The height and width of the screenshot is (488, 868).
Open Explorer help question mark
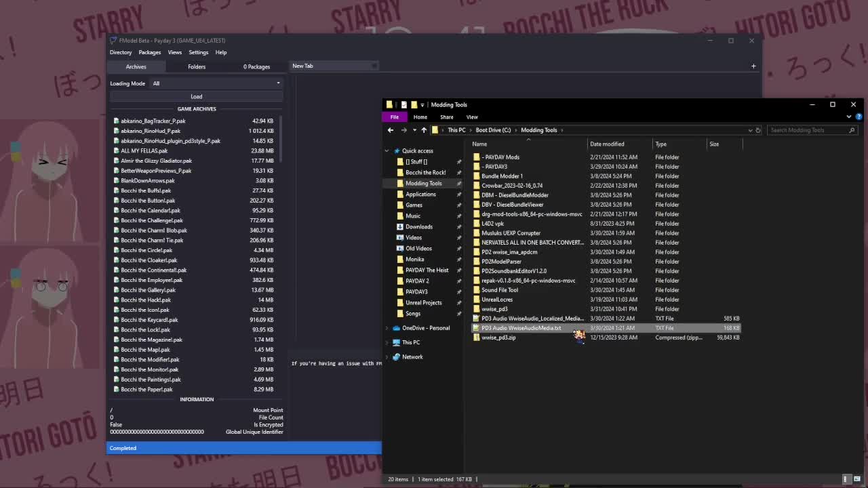point(859,117)
